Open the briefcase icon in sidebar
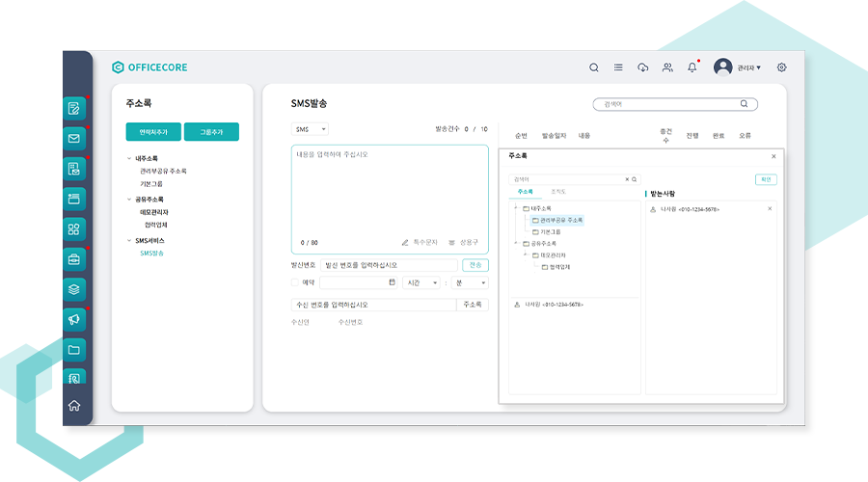 [74, 258]
